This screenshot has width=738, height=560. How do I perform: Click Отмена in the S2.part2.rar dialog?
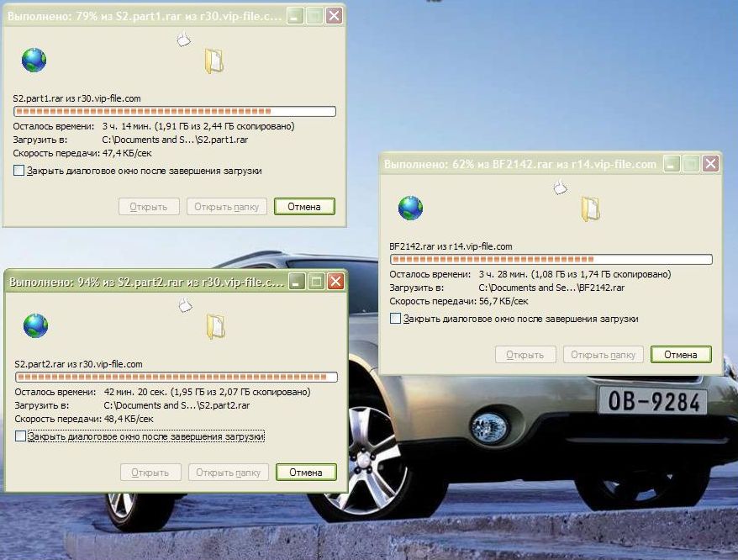point(305,473)
